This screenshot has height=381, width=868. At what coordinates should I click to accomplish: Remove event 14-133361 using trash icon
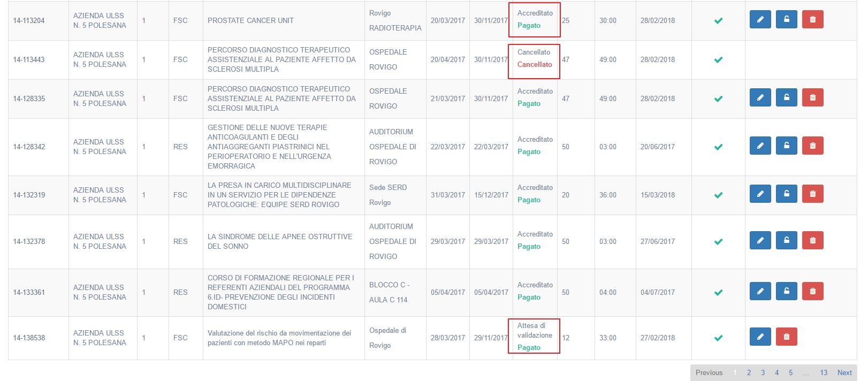(812, 291)
